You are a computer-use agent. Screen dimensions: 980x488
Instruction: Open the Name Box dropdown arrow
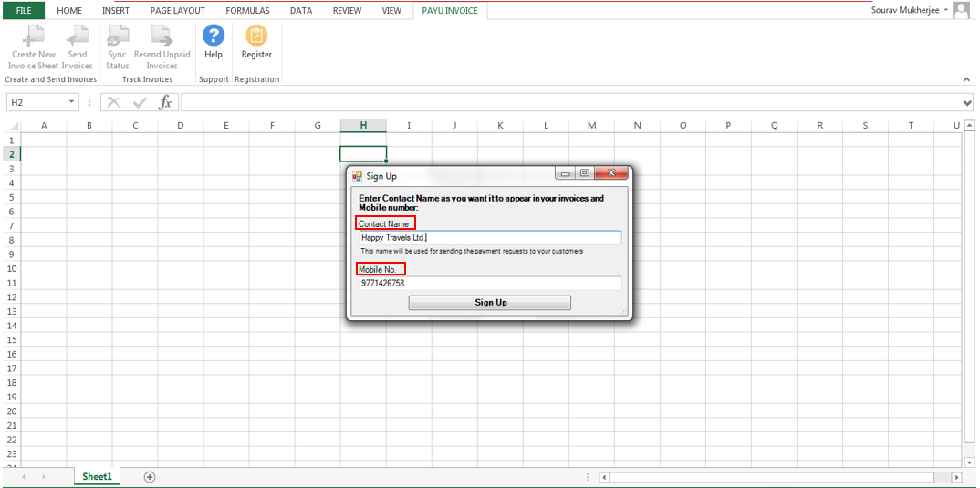click(x=72, y=102)
